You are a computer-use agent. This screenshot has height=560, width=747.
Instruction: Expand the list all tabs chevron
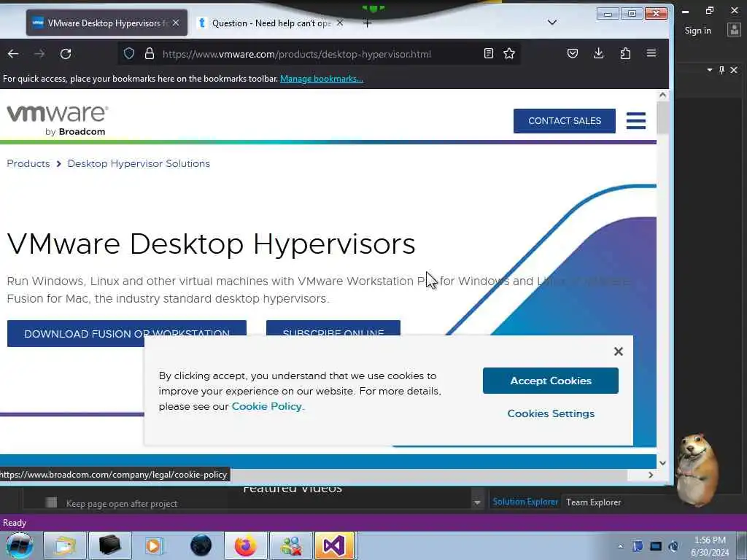tap(552, 23)
